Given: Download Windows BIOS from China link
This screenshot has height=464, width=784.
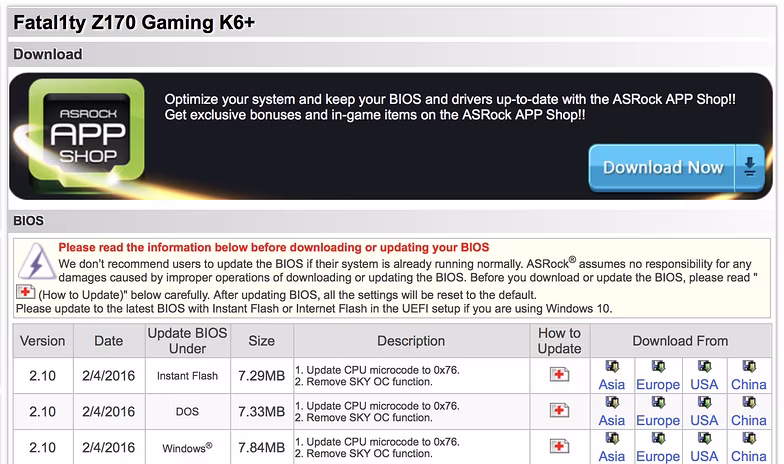Looking at the screenshot, I should point(749,456).
